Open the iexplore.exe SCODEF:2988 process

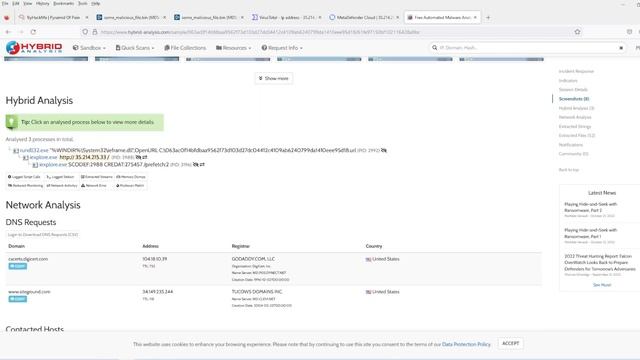(x=53, y=164)
